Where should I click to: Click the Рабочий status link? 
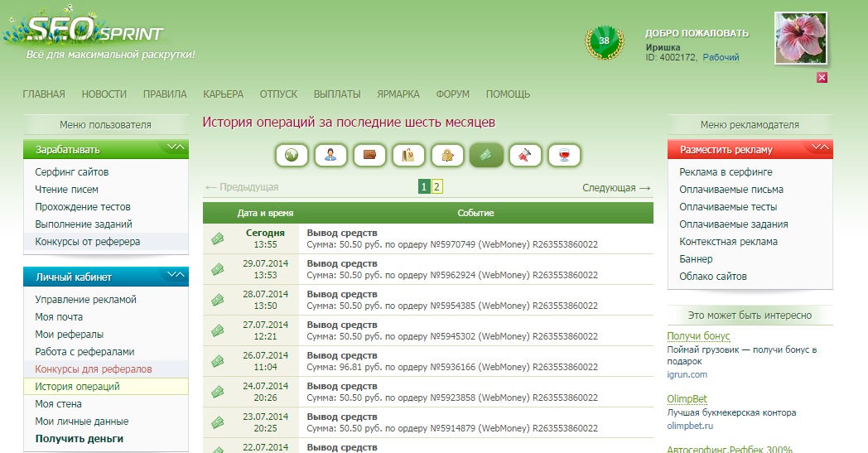pos(721,57)
